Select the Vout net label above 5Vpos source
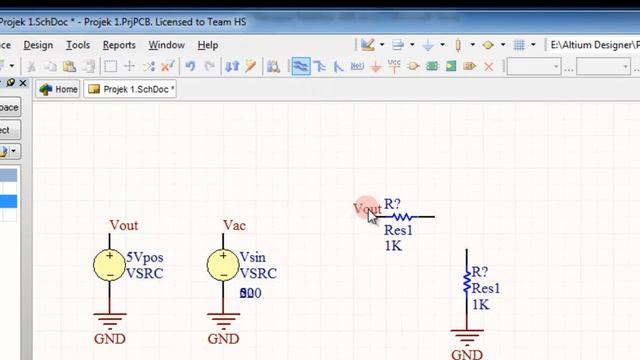 [x=124, y=225]
